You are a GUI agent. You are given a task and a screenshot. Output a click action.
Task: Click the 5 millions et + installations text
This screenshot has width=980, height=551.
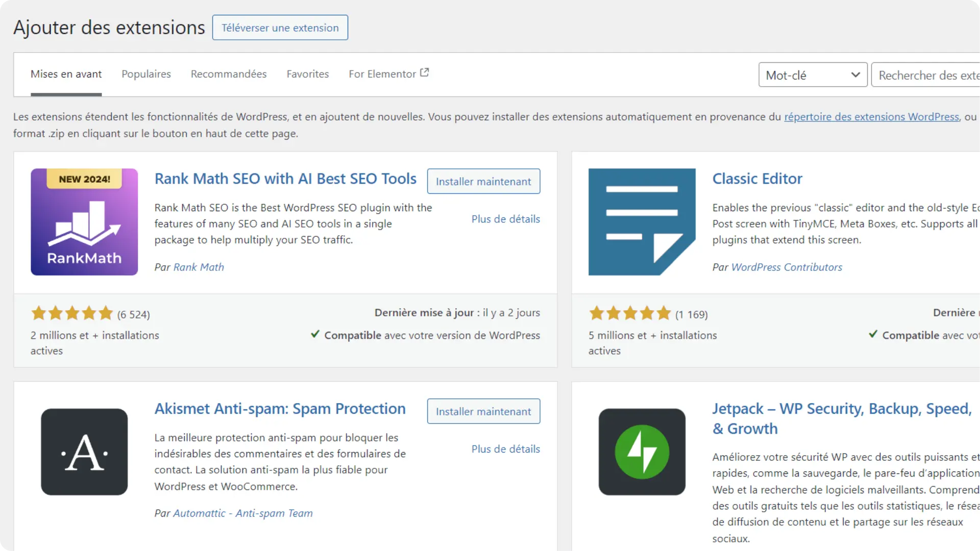pos(652,343)
